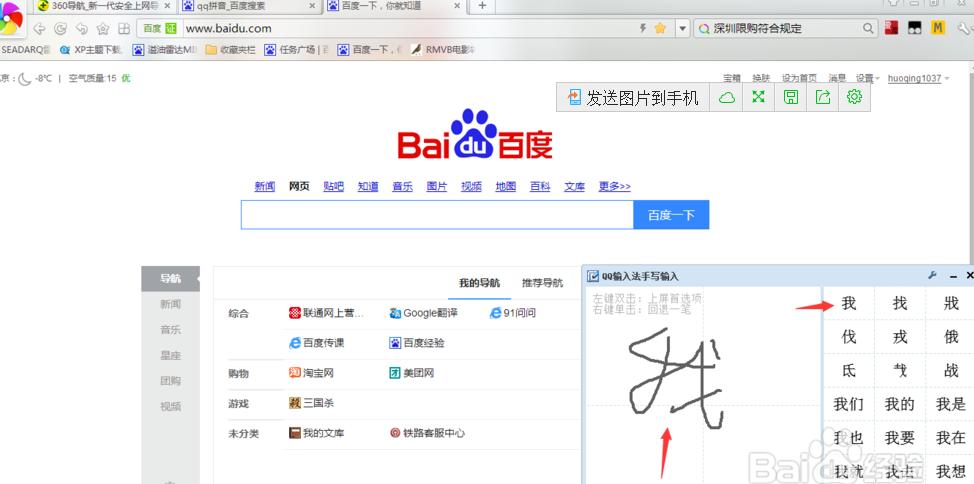This screenshot has height=484, width=974.
Task: Click the 深圳限购符合规定 search field
Action: (x=786, y=28)
